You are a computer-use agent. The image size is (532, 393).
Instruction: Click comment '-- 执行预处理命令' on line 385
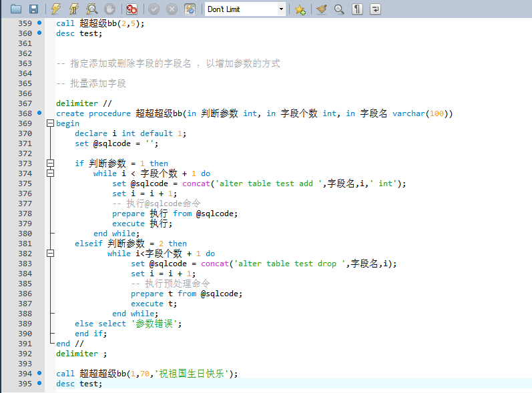coord(170,284)
